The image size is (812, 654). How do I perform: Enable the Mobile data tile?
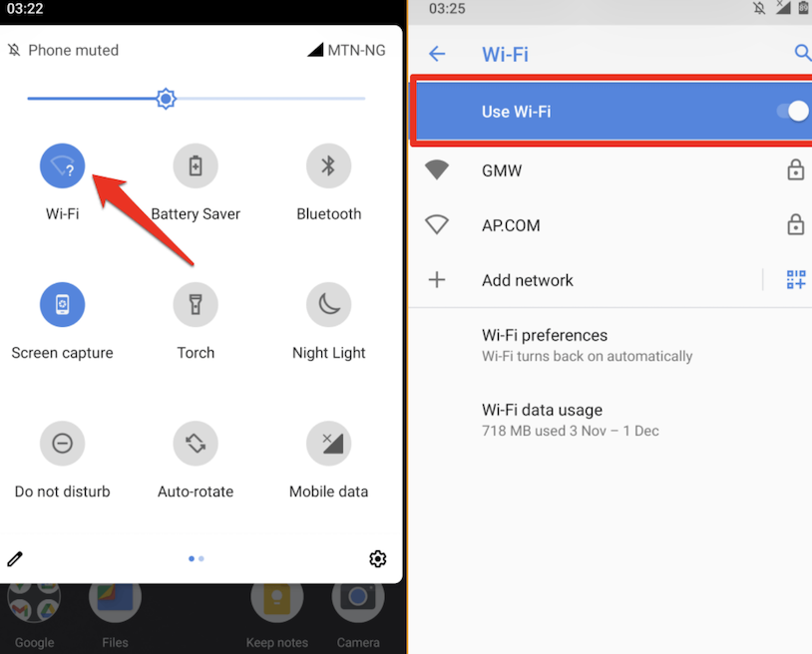328,444
